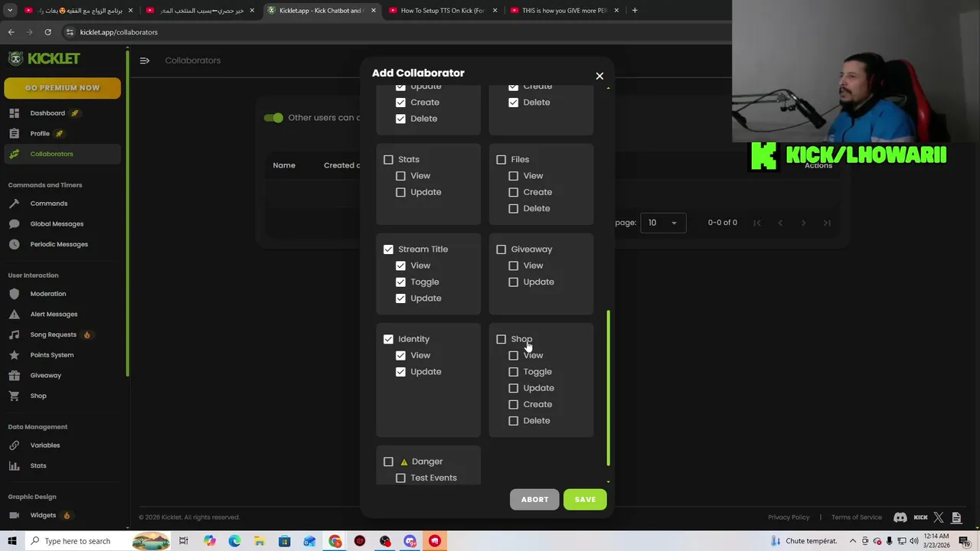Open Discord icon in footer

900,517
